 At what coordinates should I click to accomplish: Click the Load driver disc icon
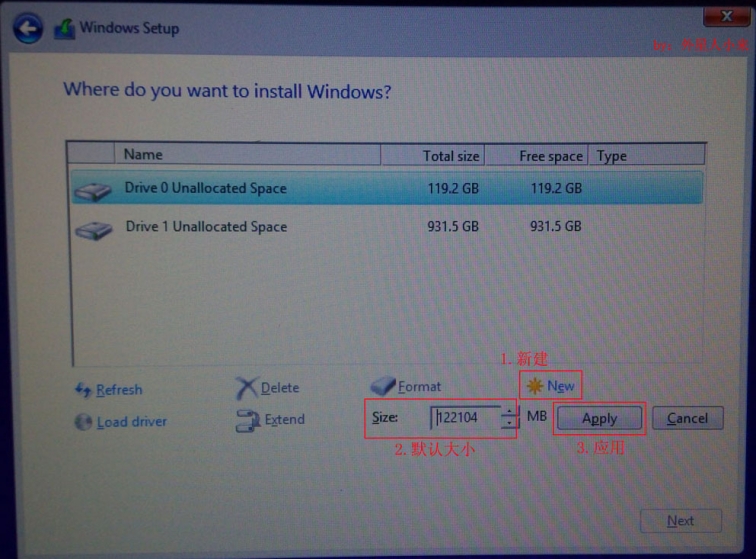coord(83,422)
